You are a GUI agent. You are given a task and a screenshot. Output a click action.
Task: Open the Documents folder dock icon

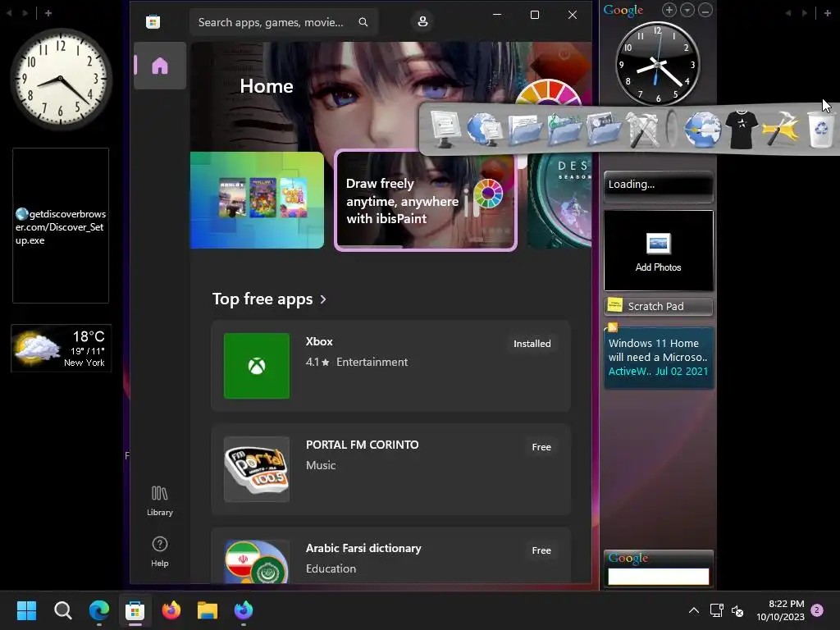[524, 129]
